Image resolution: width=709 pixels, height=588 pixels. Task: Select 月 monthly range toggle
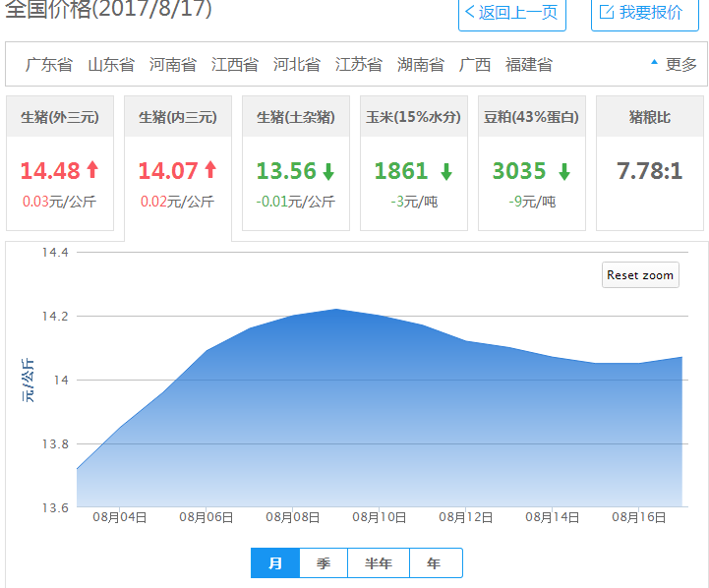pos(275,563)
